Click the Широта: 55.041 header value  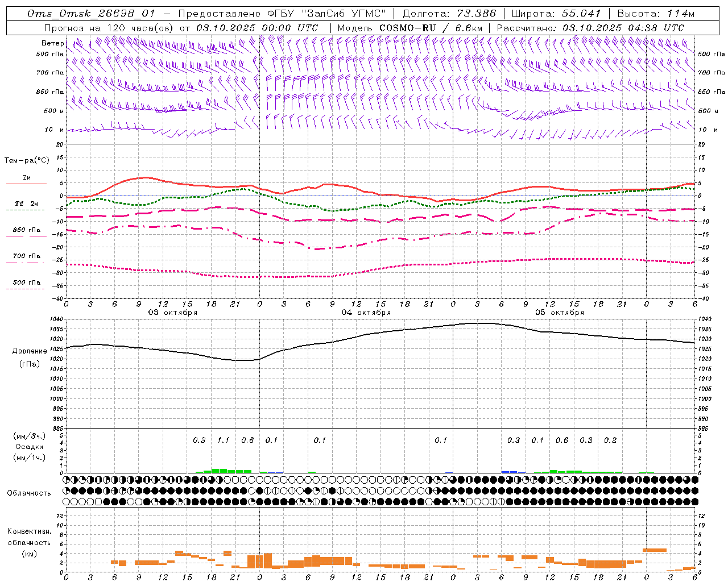click(556, 14)
